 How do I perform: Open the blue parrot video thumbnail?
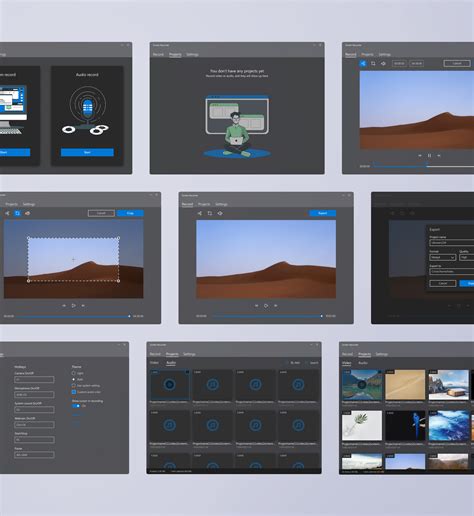(x=405, y=426)
